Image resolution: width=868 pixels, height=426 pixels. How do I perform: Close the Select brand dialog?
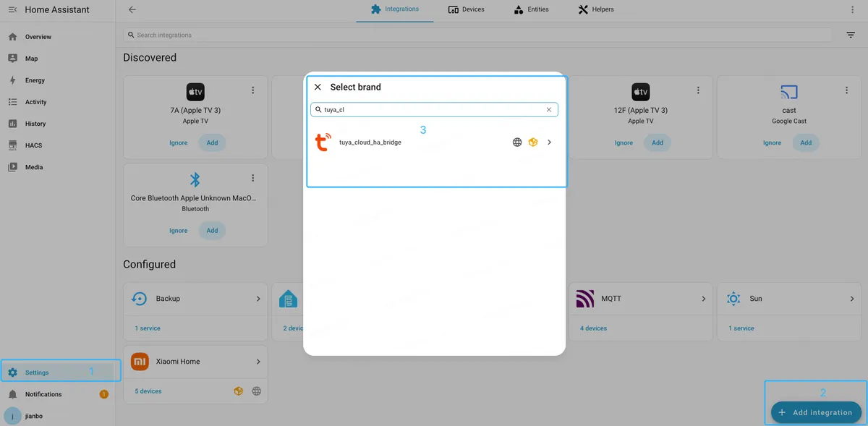pyautogui.click(x=318, y=87)
